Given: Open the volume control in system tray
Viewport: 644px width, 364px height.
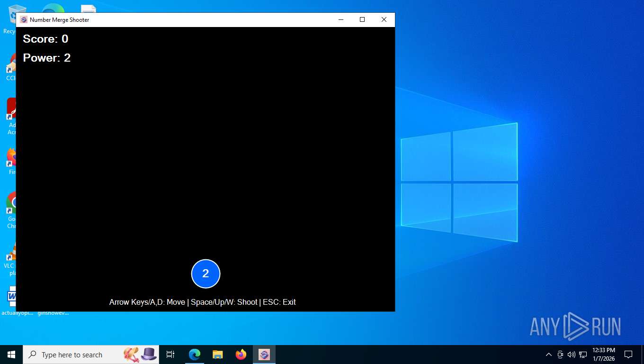Looking at the screenshot, I should [571, 355].
